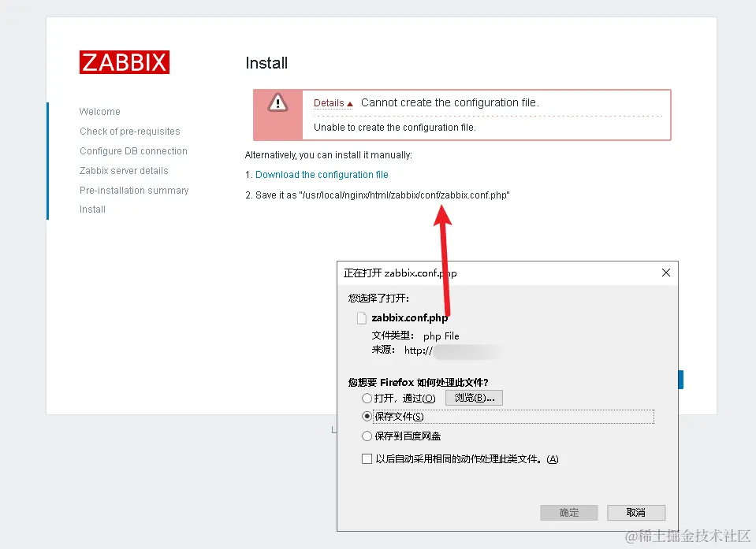Image resolution: width=756 pixels, height=549 pixels.
Task: Select Pre-installation summary step
Action: [x=134, y=191]
